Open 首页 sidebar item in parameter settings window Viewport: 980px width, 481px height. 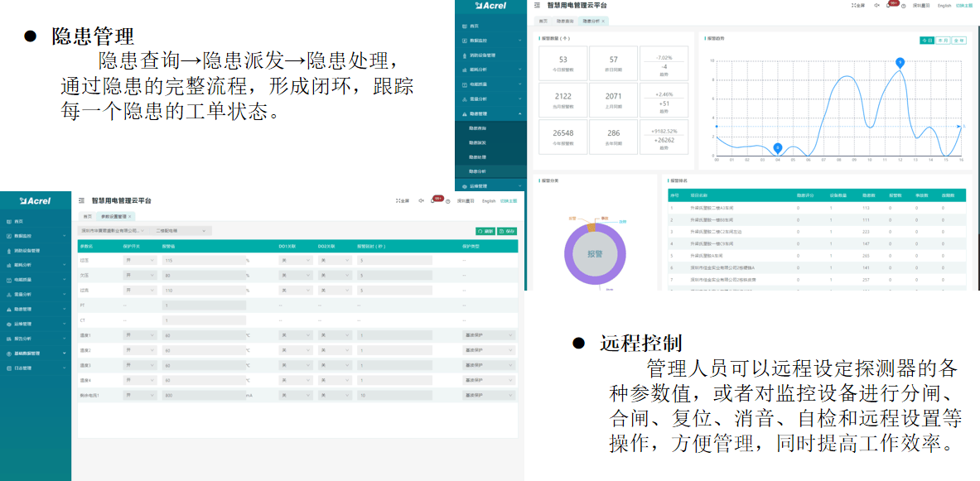tap(36, 221)
